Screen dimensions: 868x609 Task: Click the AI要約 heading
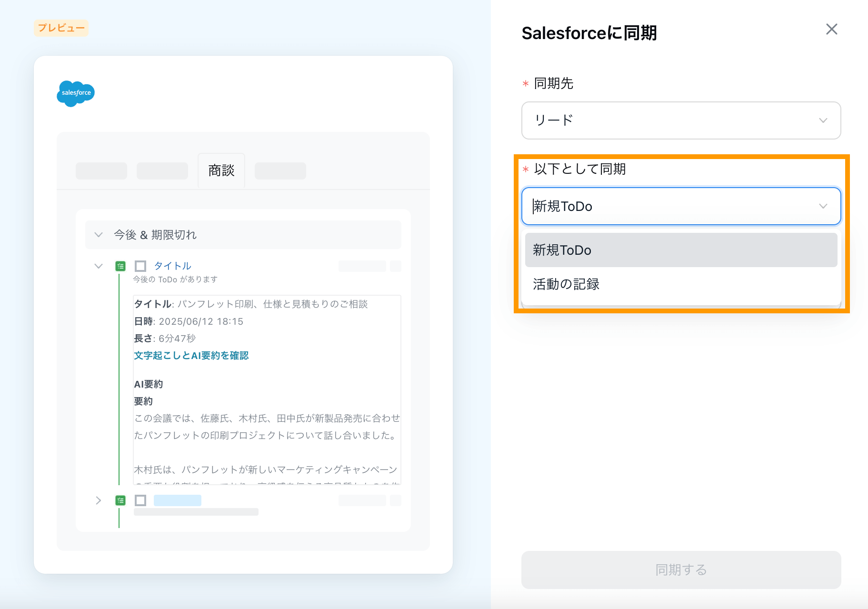pyautogui.click(x=149, y=384)
